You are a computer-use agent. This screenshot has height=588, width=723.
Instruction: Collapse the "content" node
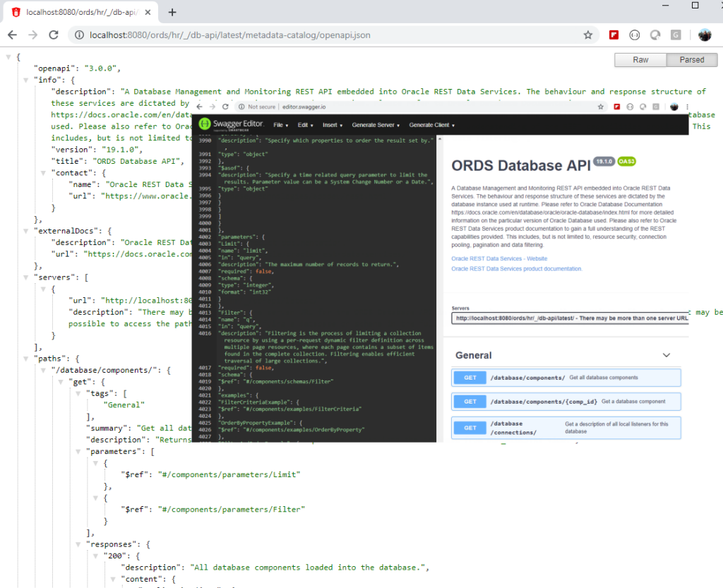pyautogui.click(x=113, y=580)
